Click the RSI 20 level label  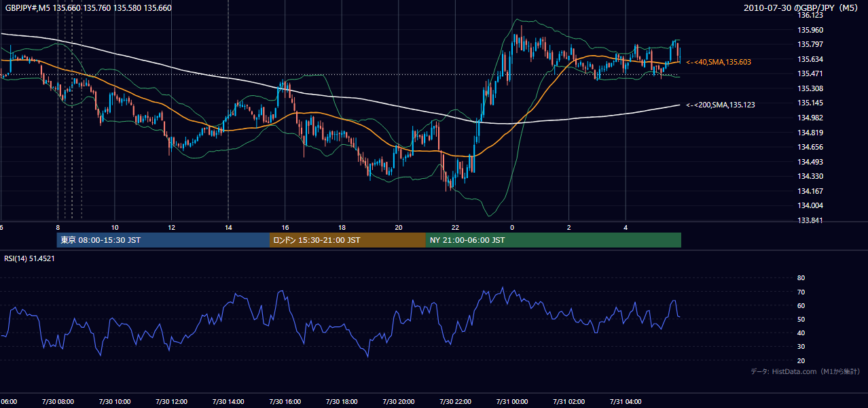tap(801, 360)
